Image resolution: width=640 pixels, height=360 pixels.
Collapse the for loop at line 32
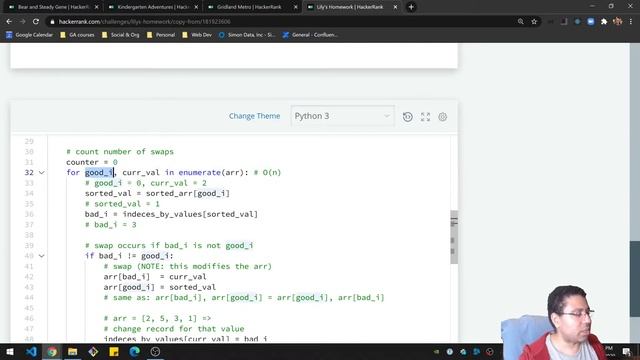42,173
